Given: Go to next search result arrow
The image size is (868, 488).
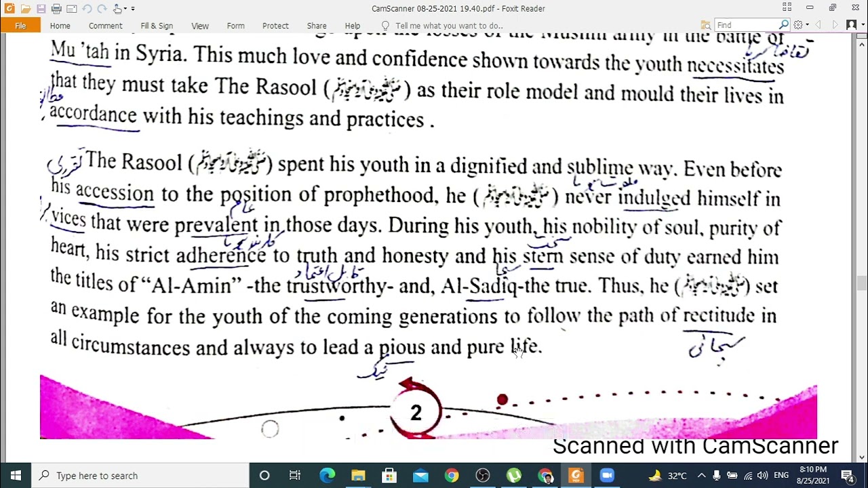Looking at the screenshot, I should coord(835,25).
